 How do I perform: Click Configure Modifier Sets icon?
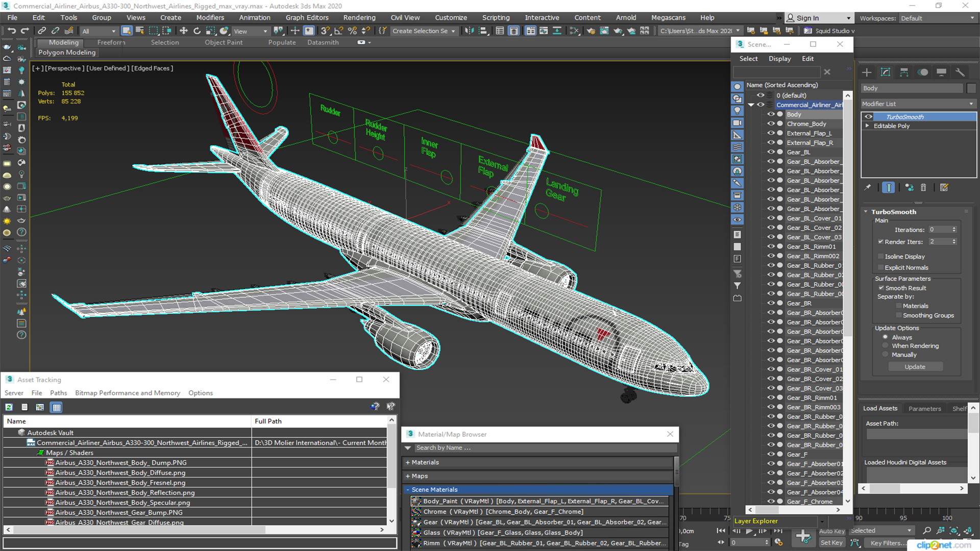pos(944,188)
